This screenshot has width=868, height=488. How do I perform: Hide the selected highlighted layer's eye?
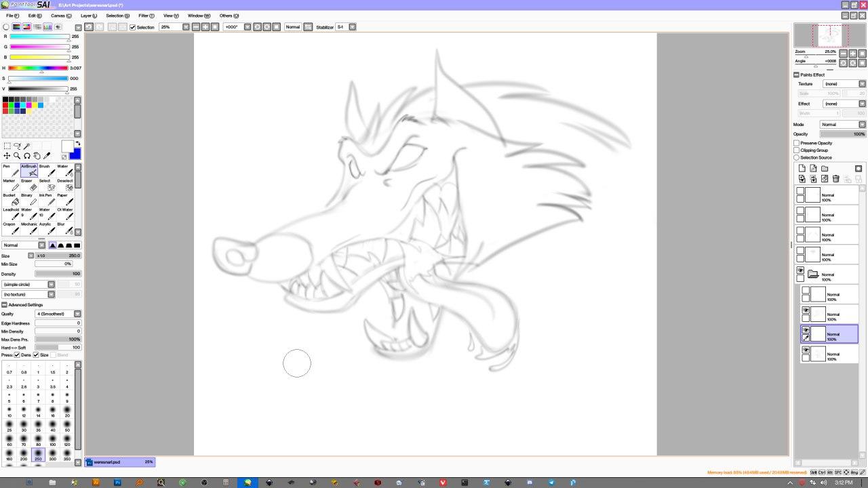point(806,330)
